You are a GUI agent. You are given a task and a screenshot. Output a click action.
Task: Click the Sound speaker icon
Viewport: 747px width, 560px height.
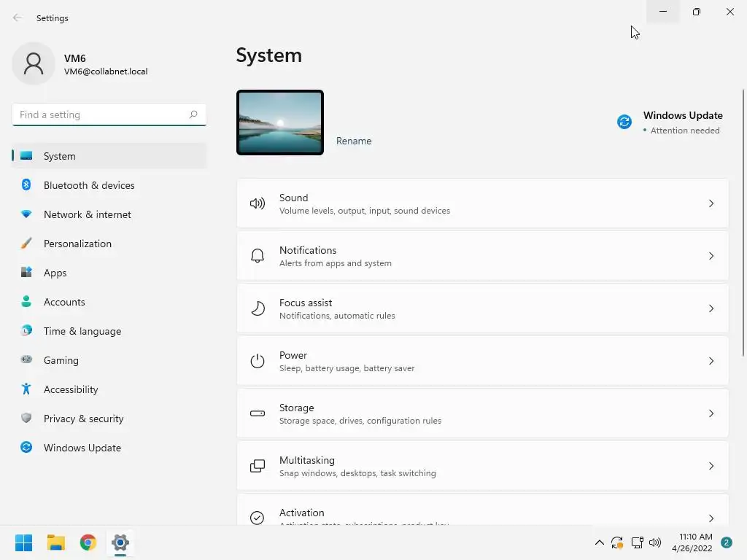pos(258,204)
